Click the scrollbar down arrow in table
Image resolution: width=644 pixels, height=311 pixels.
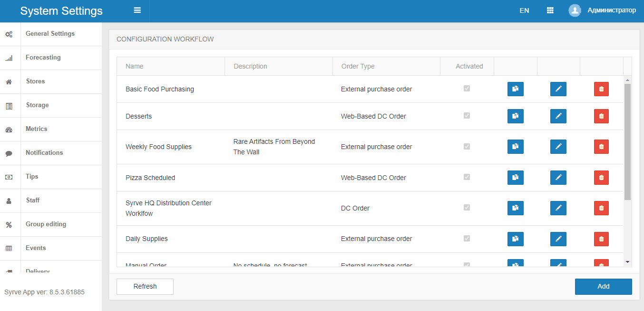(627, 262)
